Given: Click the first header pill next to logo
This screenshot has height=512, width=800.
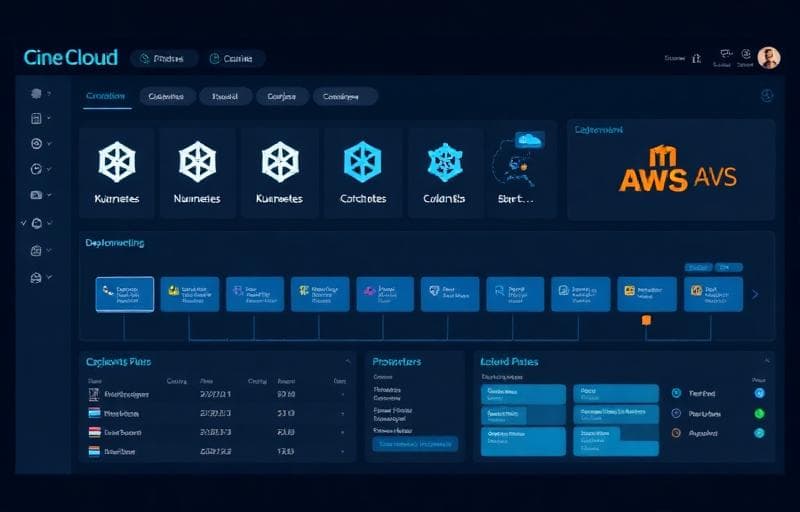Looking at the screenshot, I should click(x=164, y=59).
